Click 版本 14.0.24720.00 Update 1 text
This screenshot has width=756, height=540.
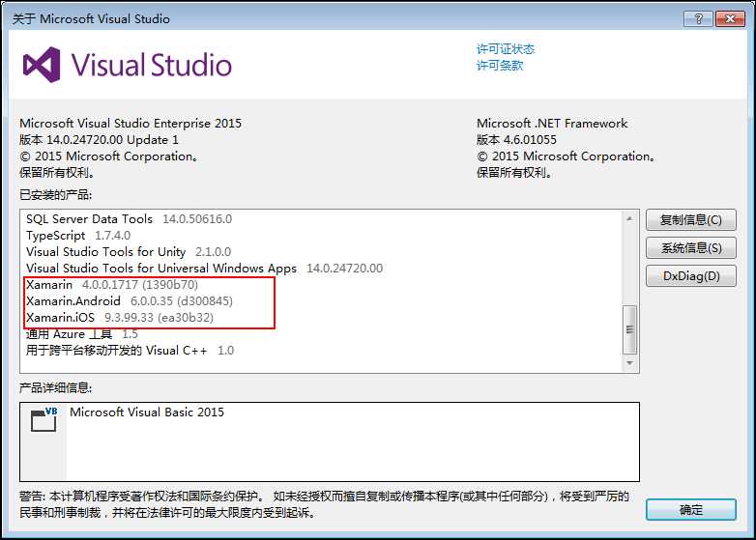pos(99,140)
